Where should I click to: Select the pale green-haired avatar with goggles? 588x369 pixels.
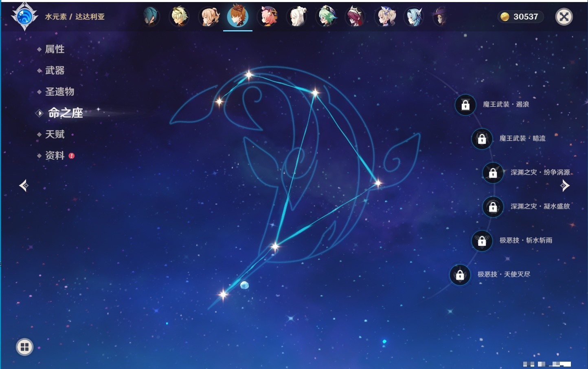click(179, 17)
